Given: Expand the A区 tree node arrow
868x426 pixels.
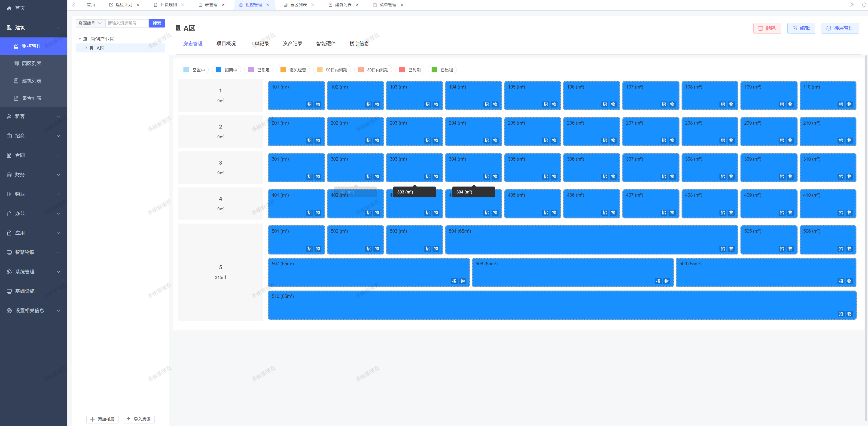Looking at the screenshot, I should point(86,48).
